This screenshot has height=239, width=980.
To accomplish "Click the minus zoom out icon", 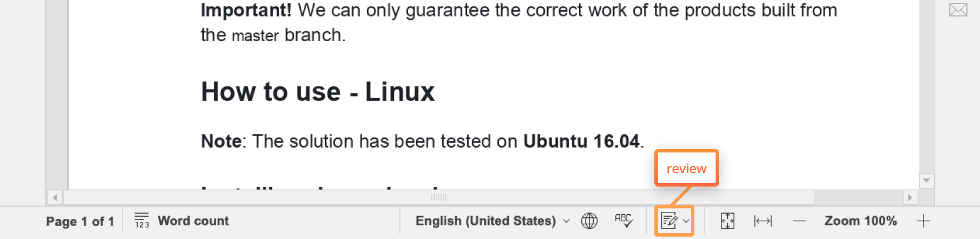I will tap(799, 221).
